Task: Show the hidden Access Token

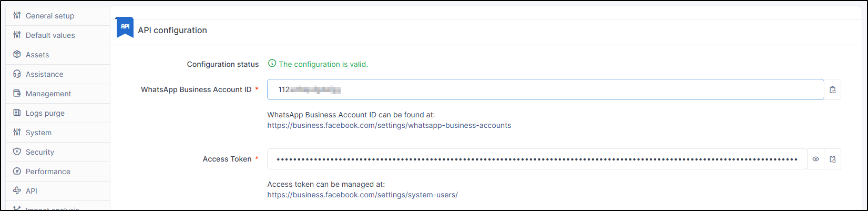Action: (x=815, y=159)
